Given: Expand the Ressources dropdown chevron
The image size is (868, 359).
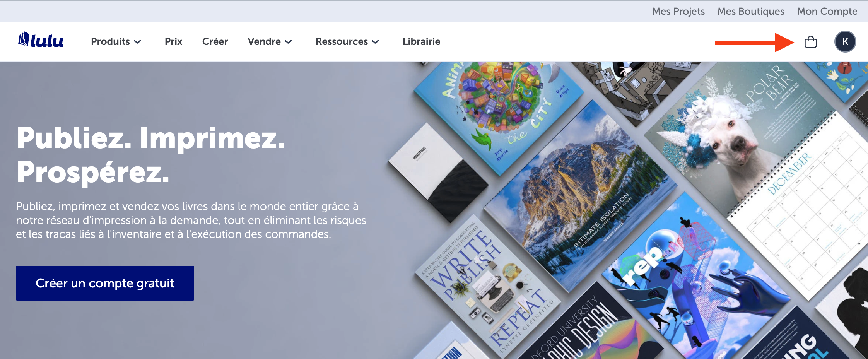Looking at the screenshot, I should point(375,42).
